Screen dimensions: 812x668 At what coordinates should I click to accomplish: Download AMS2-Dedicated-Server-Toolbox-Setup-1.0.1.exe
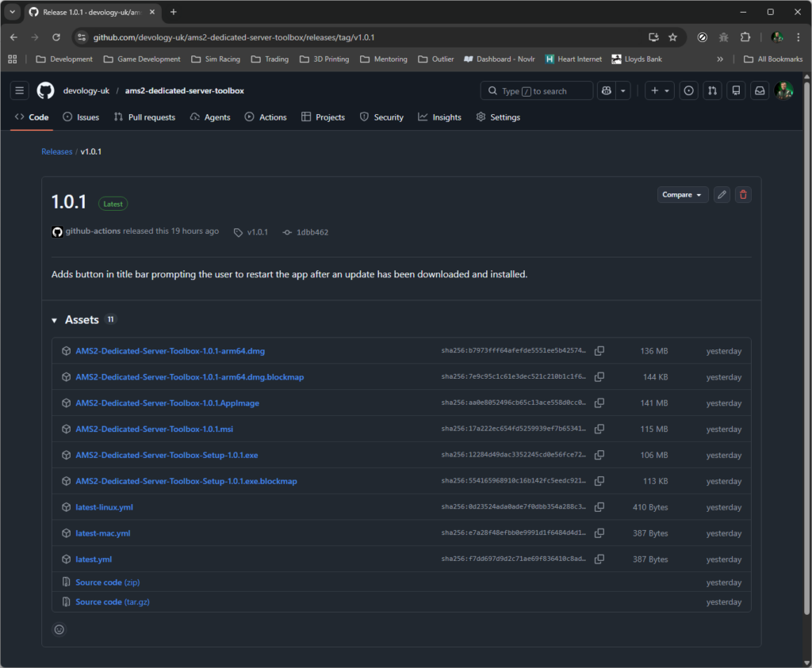[167, 456]
